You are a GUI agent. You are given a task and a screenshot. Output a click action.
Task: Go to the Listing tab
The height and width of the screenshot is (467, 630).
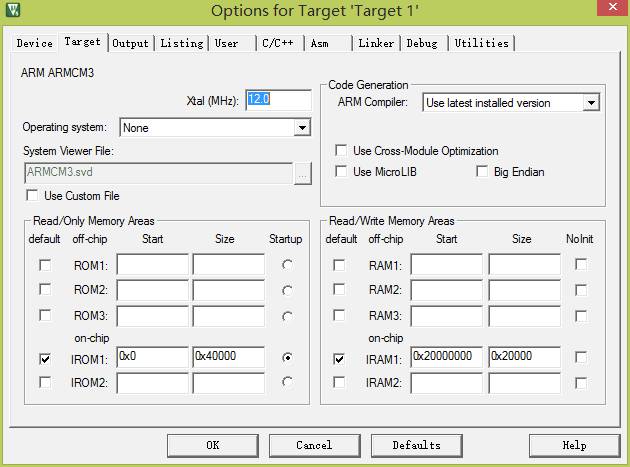click(x=182, y=43)
